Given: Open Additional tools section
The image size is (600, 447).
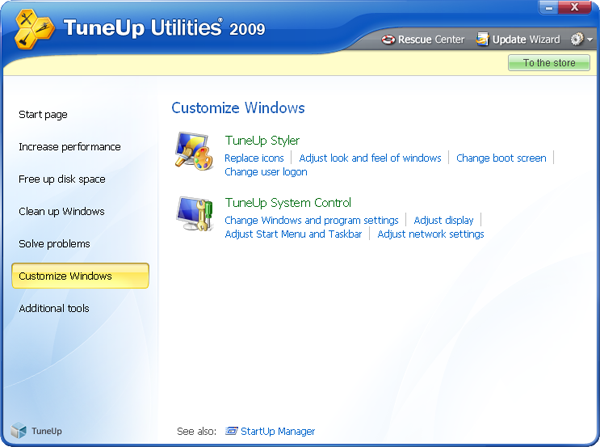Looking at the screenshot, I should [54, 308].
